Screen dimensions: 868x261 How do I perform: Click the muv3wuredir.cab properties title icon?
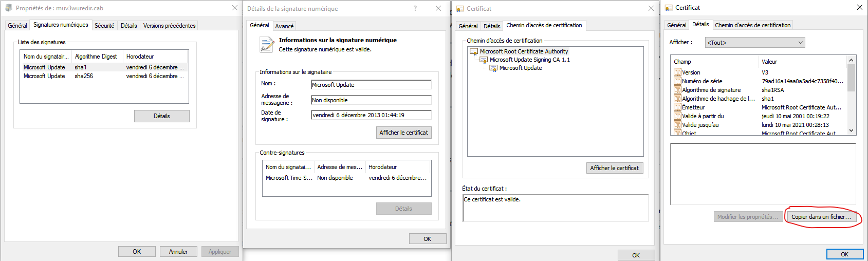(8, 8)
